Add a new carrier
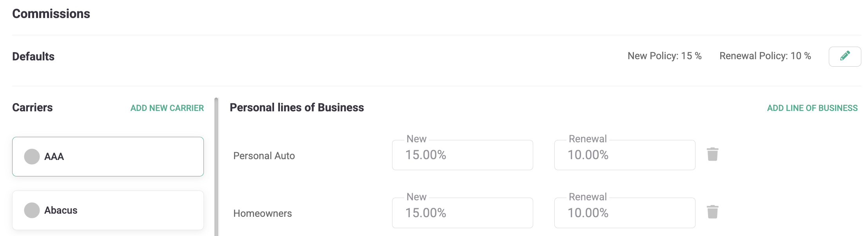868x236 pixels. pyautogui.click(x=167, y=108)
